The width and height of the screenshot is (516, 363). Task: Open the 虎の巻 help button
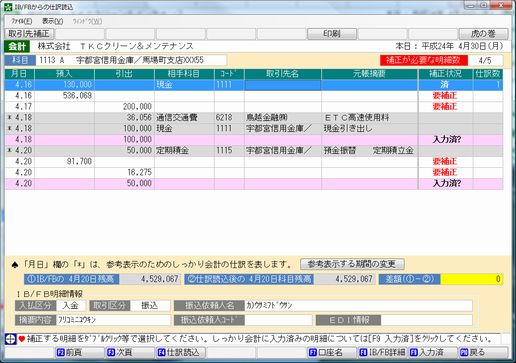click(x=483, y=34)
